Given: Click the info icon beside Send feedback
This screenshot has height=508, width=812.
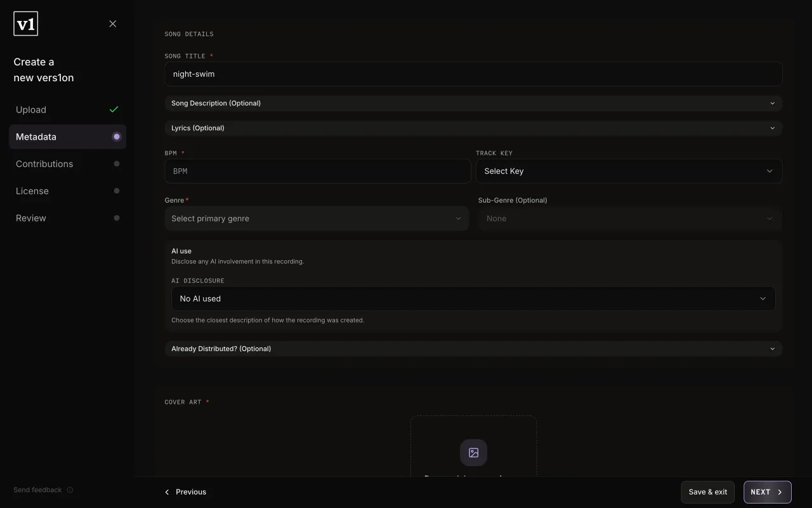Looking at the screenshot, I should point(70,490).
